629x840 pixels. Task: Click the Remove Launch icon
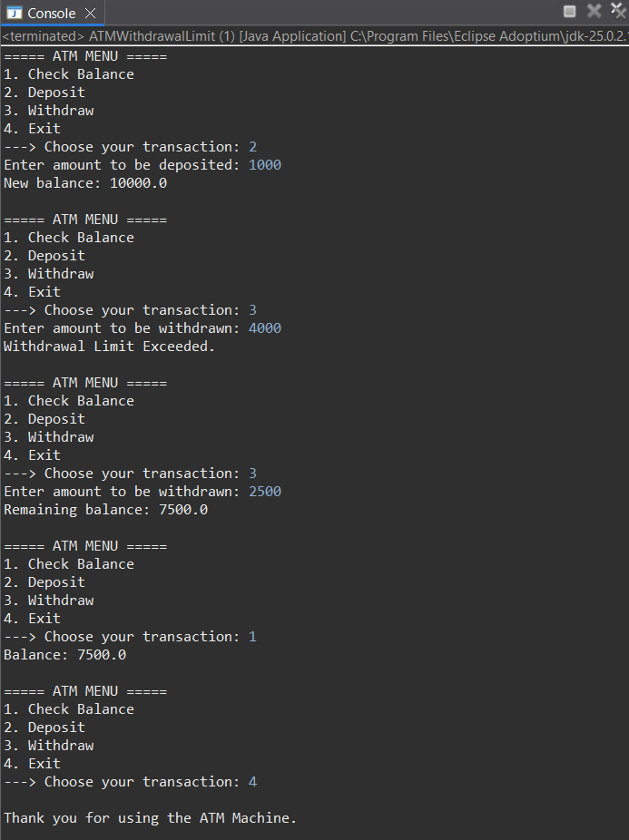pos(593,11)
